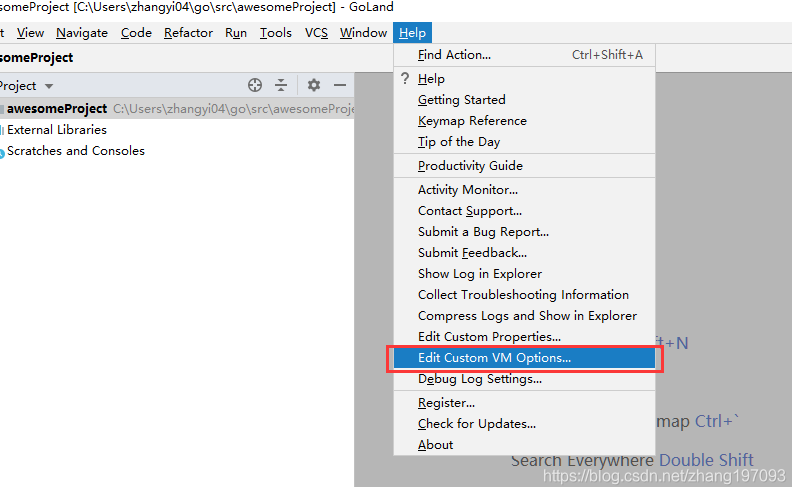Select awesomeProject root in project tree
This screenshot has width=792, height=487.
[x=177, y=109]
